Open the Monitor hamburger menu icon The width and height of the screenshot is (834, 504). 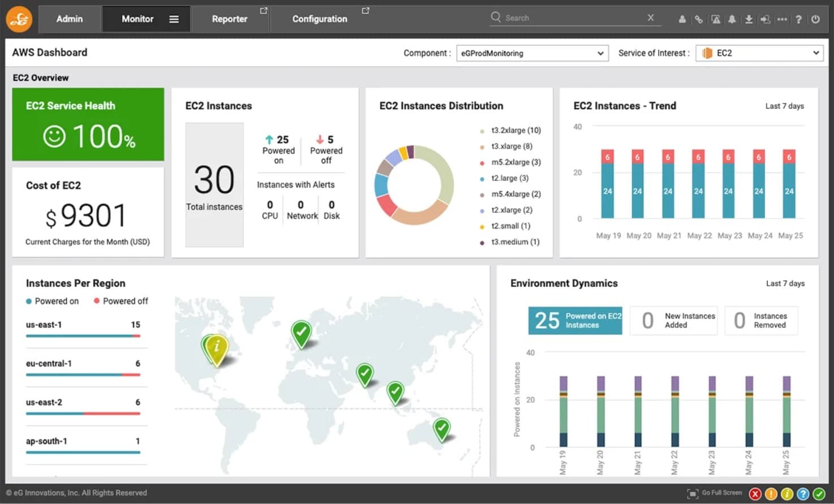[174, 19]
